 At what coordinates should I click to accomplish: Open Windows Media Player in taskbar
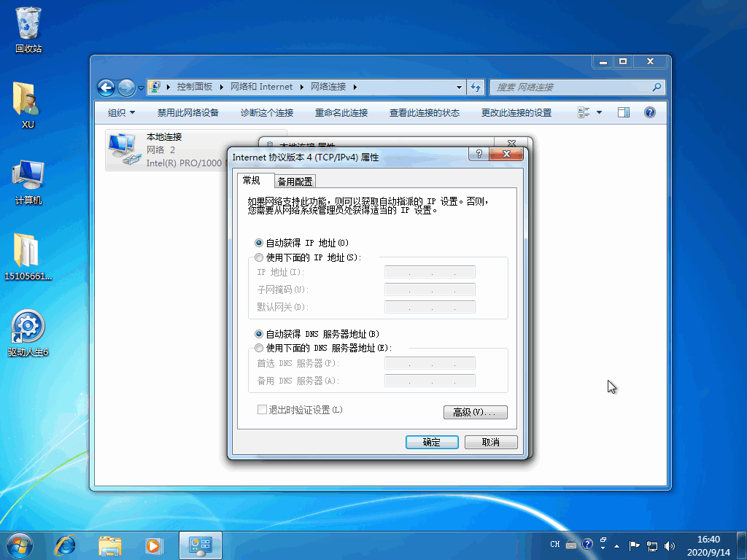[153, 544]
